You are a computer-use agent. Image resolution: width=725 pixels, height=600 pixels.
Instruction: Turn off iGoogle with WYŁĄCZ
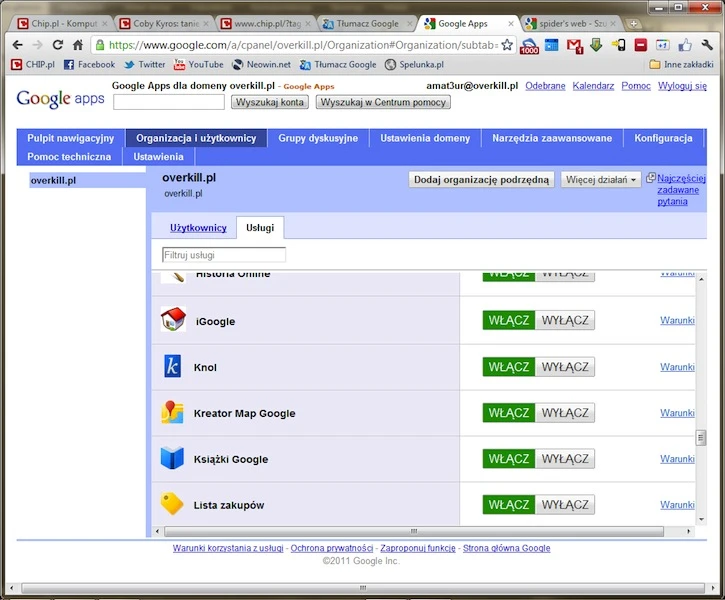coord(565,320)
